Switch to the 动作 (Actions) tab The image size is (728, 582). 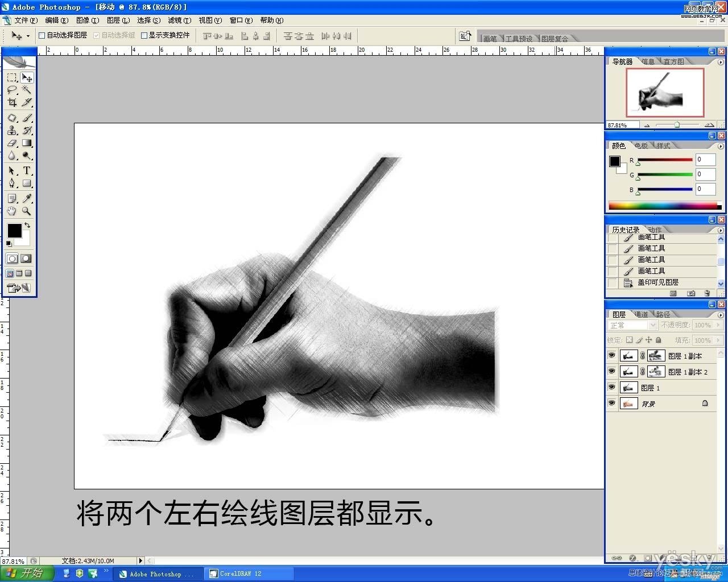(x=655, y=230)
